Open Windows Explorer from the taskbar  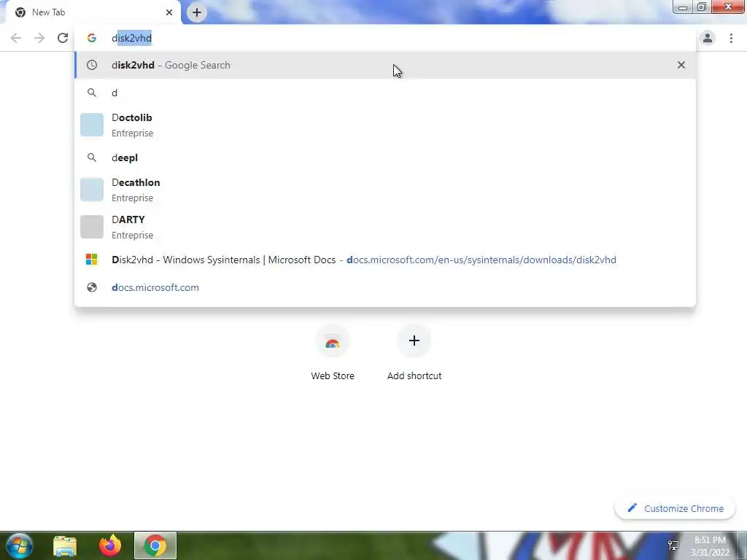pyautogui.click(x=65, y=545)
